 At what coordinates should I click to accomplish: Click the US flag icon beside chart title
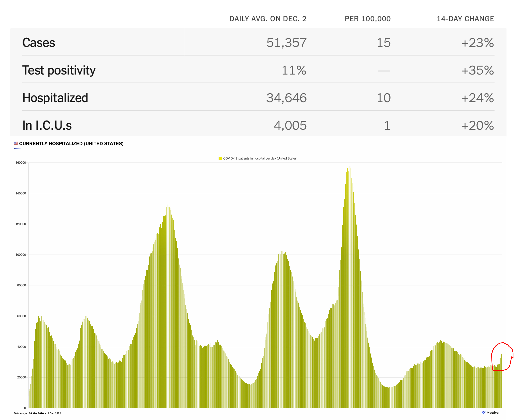[16, 143]
